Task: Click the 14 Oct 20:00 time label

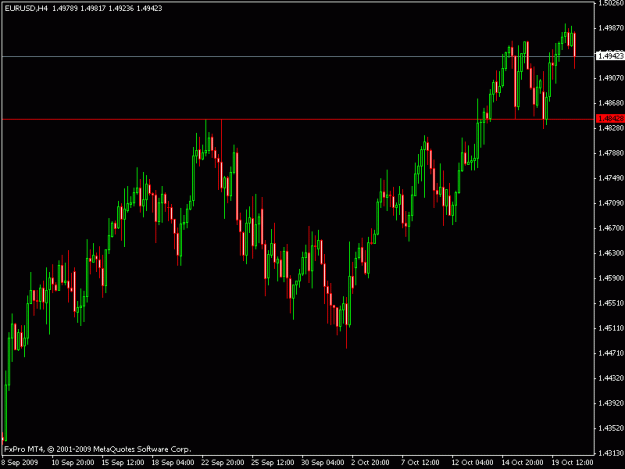Action: coord(522,462)
